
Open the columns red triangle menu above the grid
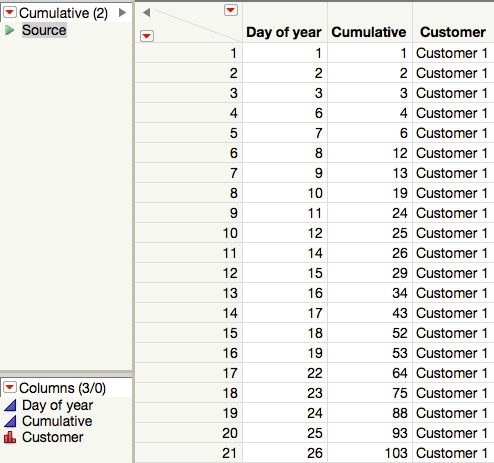[x=231, y=10]
